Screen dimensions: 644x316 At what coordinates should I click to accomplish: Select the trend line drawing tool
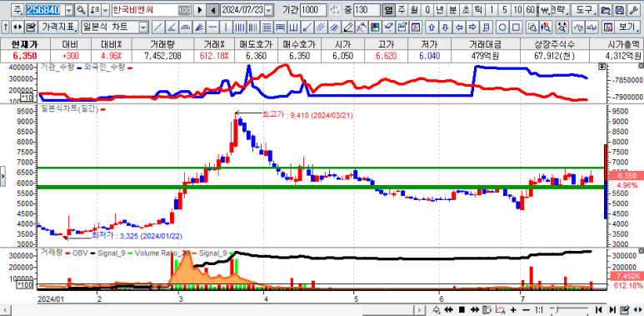tap(158, 28)
